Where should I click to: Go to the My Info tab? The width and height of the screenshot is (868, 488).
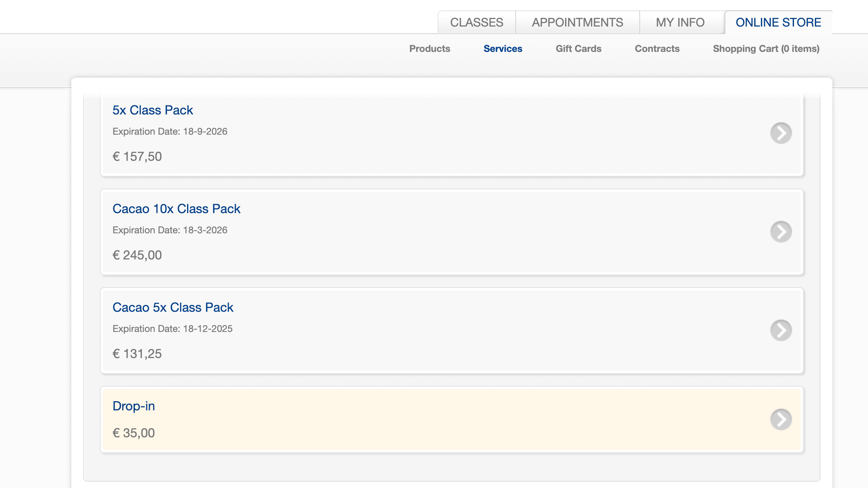tap(680, 23)
